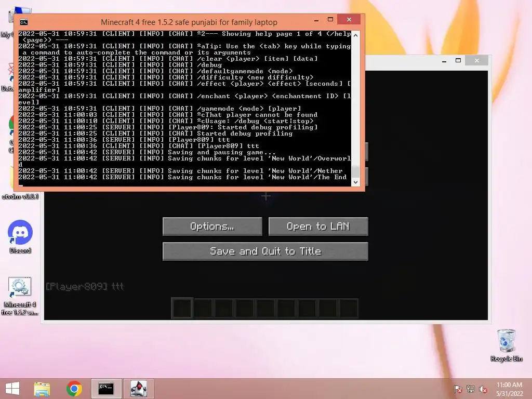Viewport: 532px width, 399px height.
Task: Open the clock showing 11:00 AM
Action: (509, 389)
